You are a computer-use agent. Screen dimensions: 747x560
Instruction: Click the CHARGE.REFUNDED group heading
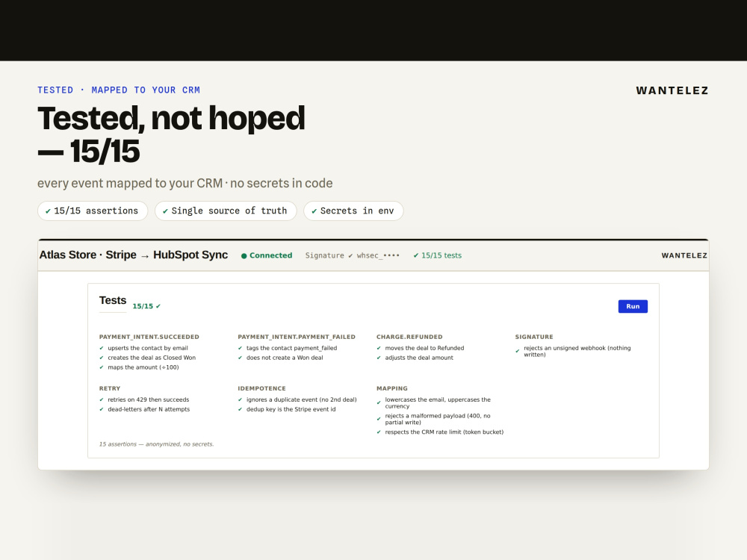tap(409, 337)
